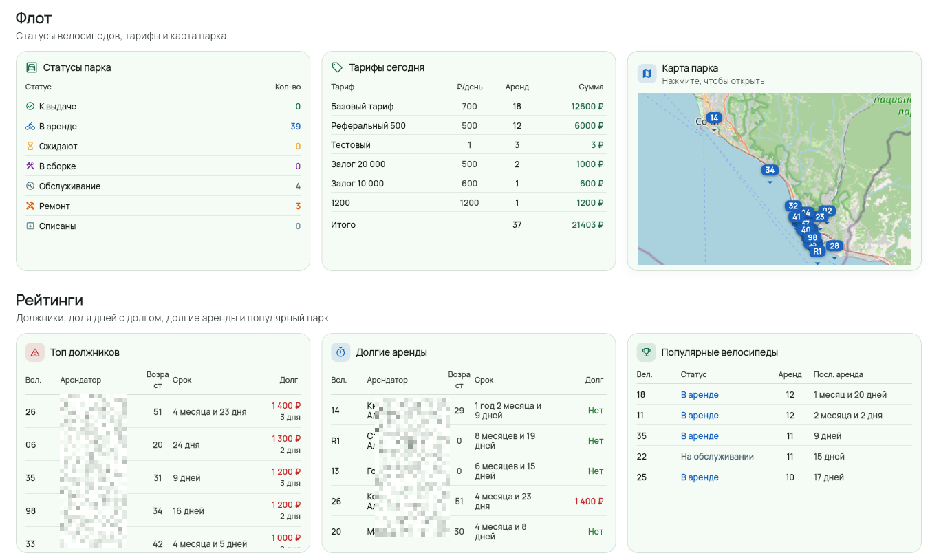Click the Статусы парка panel icon

tap(31, 67)
